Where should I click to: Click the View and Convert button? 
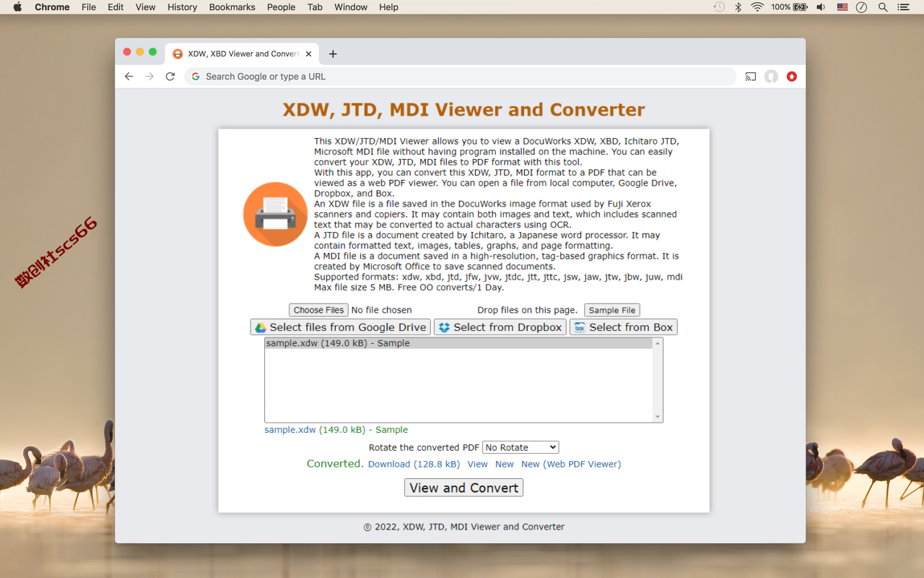(x=463, y=488)
